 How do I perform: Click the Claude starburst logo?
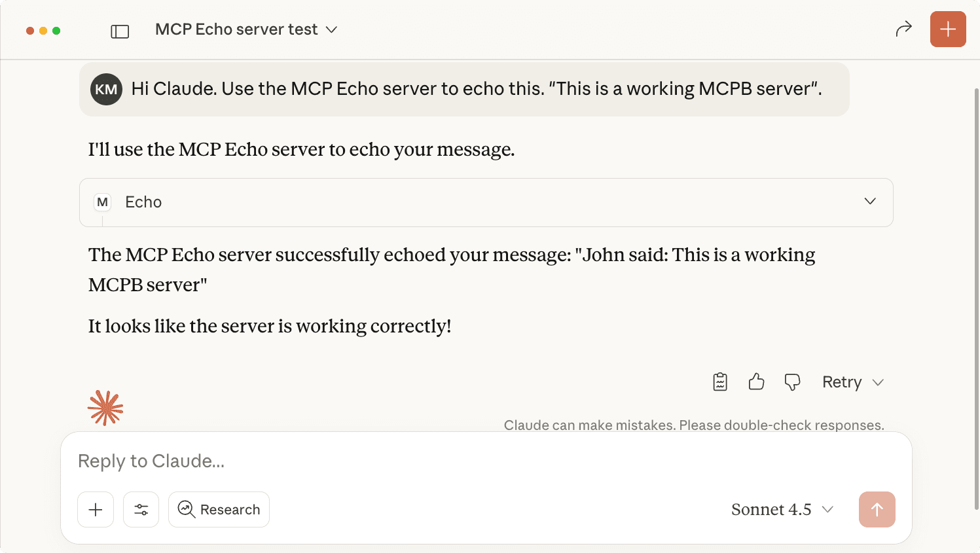pyautogui.click(x=105, y=407)
